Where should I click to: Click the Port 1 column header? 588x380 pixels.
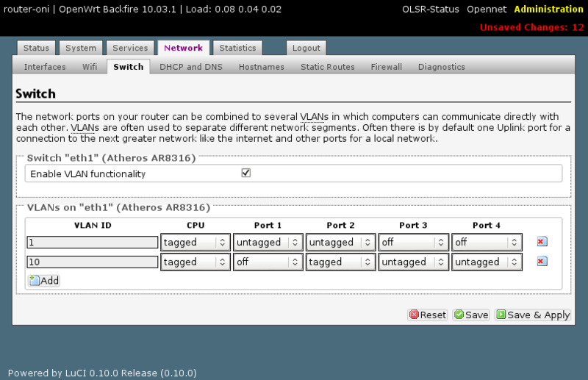pos(268,225)
